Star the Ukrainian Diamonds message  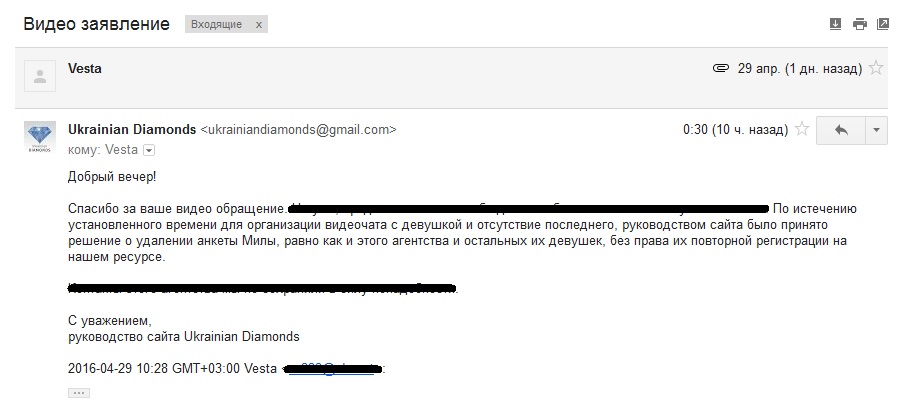click(800, 130)
